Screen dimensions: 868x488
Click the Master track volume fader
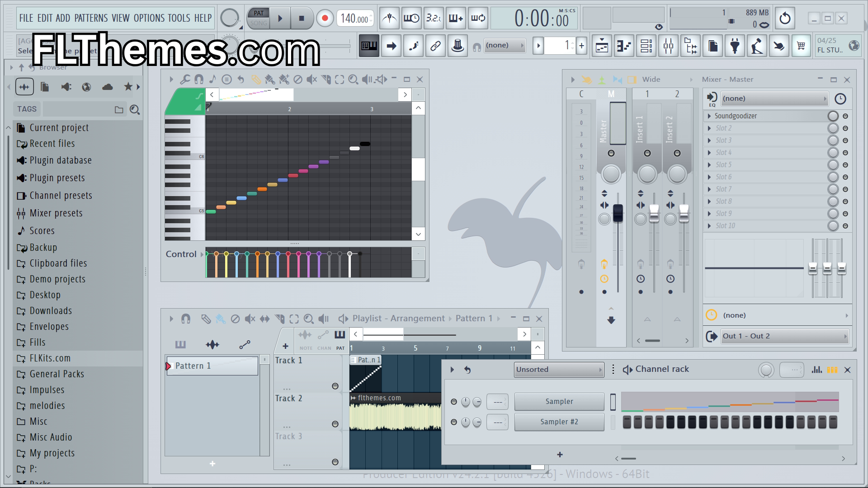tap(618, 213)
